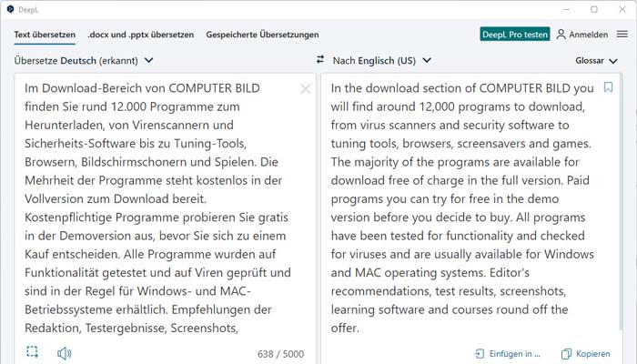Image resolution: width=637 pixels, height=364 pixels.
Task: Click Anmelden to sign in
Action: 582,35
